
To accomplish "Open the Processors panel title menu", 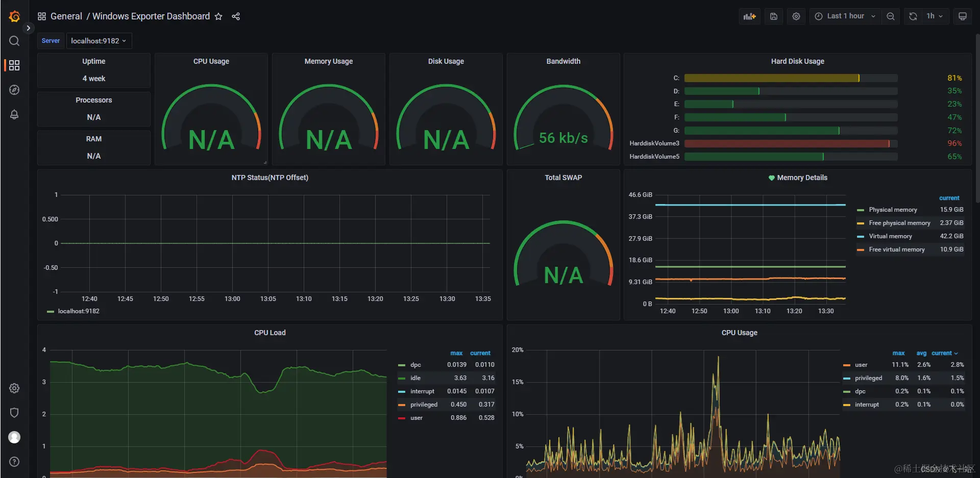I will [94, 100].
